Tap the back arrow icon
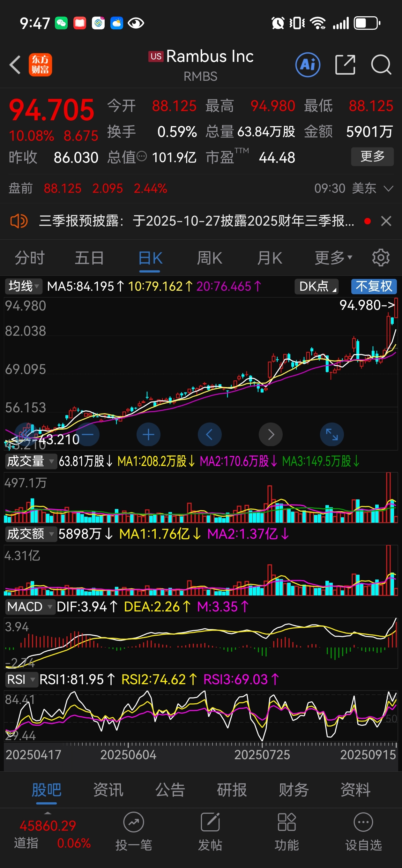The image size is (402, 868). 15,64
